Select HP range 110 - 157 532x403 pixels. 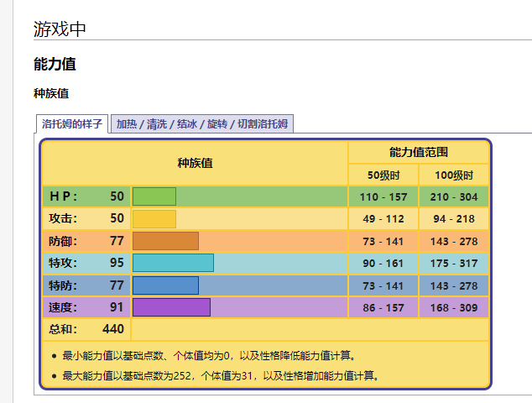383,197
